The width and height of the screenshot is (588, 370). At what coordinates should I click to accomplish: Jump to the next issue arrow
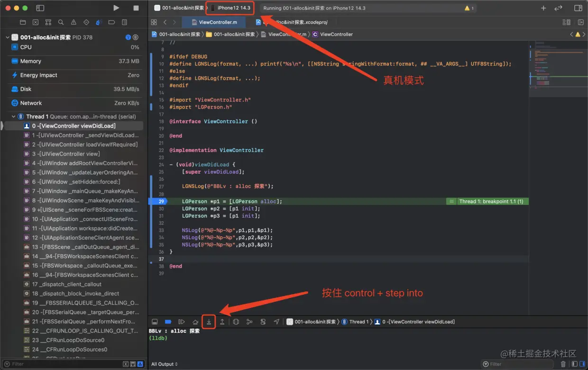pos(584,34)
